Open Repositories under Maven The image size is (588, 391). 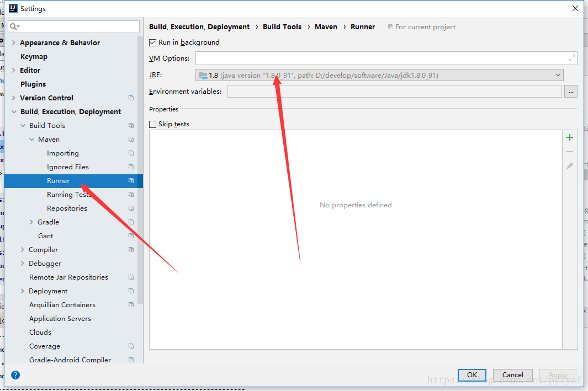tap(67, 208)
